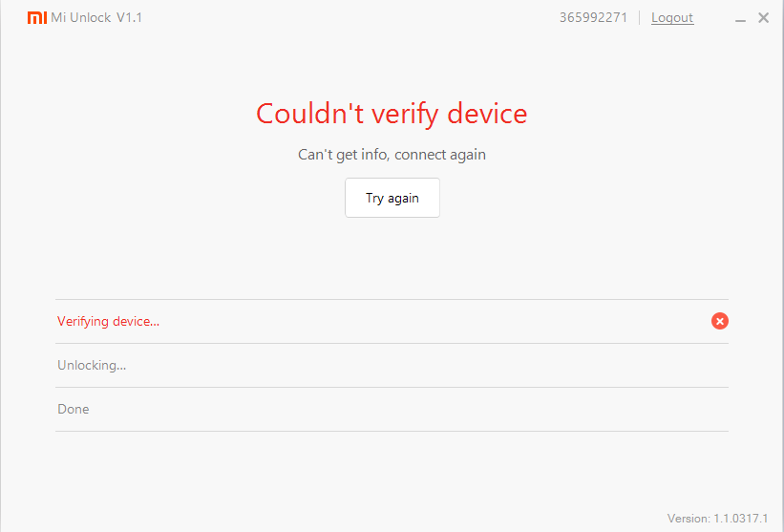Click the account ID 365992271
Image resolution: width=784 pixels, height=532 pixels.
pos(593,18)
